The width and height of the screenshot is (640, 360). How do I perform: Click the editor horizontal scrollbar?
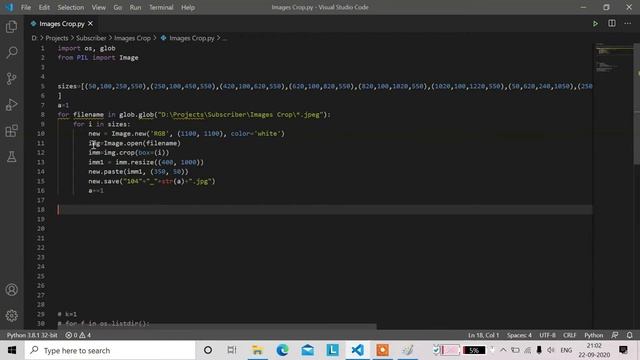[216, 326]
